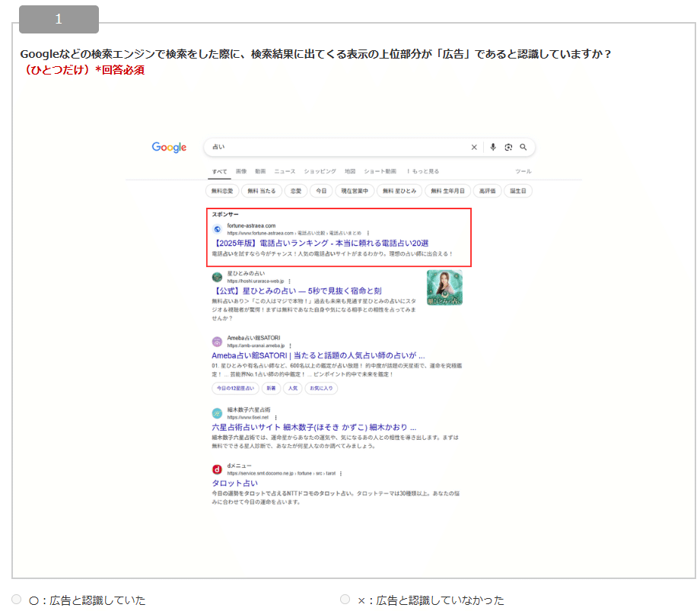Click the https://www.6sei.net URL text
This screenshot has height=611, width=700.
248,418
